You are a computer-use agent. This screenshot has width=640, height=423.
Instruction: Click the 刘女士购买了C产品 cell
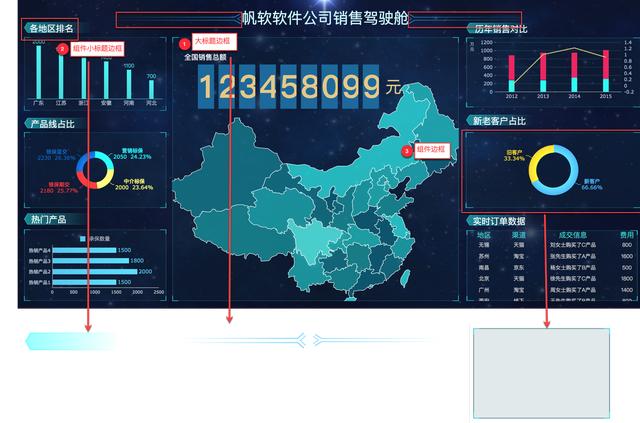pyautogui.click(x=573, y=245)
